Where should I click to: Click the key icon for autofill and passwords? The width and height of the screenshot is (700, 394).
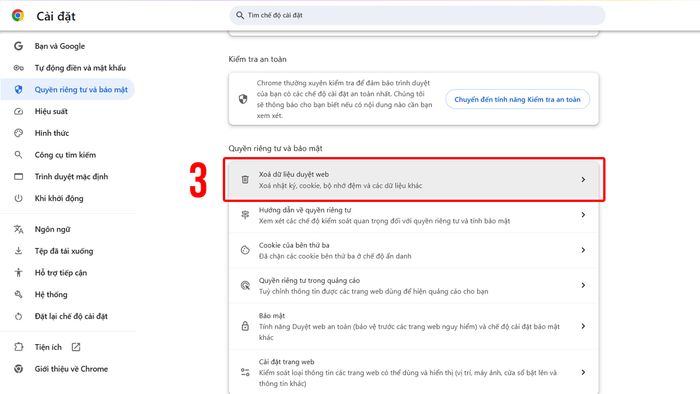coord(18,68)
